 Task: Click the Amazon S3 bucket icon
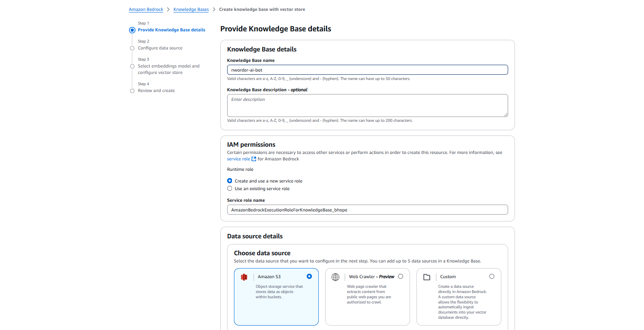tap(244, 277)
